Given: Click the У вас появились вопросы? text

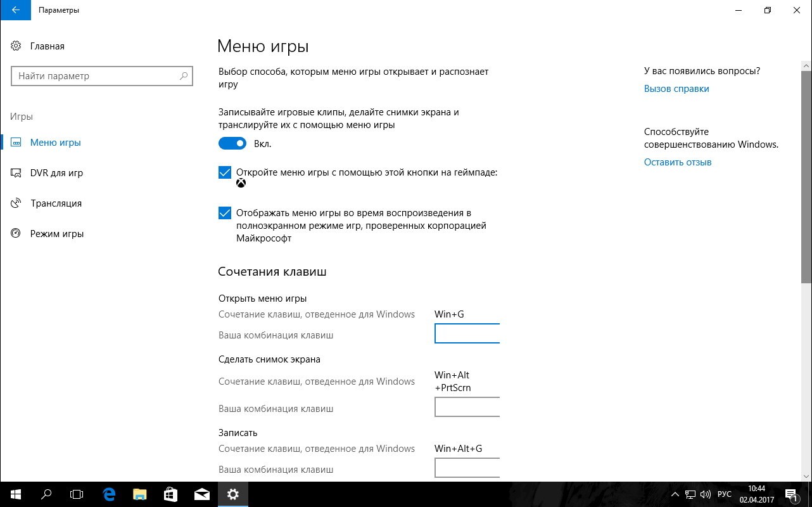Looking at the screenshot, I should tap(702, 71).
